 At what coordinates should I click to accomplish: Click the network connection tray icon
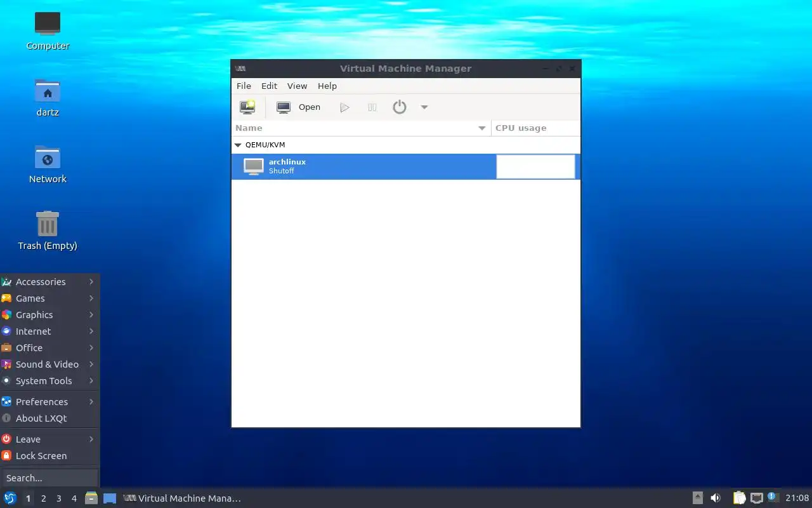click(757, 498)
